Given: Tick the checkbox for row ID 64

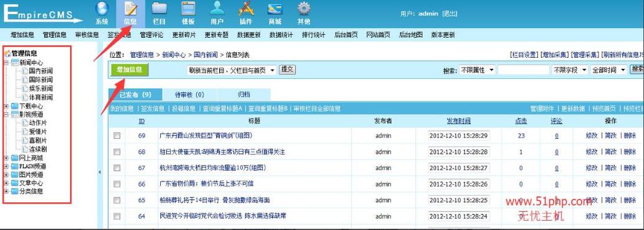Looking at the screenshot, I should 117,216.
